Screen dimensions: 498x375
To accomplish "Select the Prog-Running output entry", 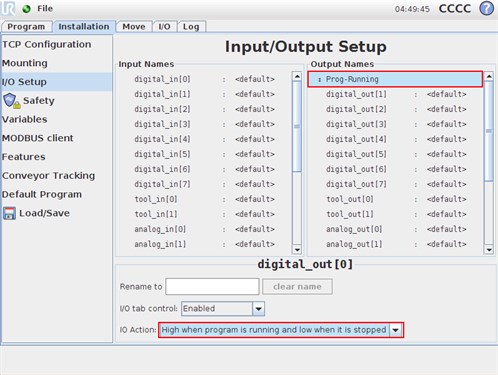I will tap(395, 79).
